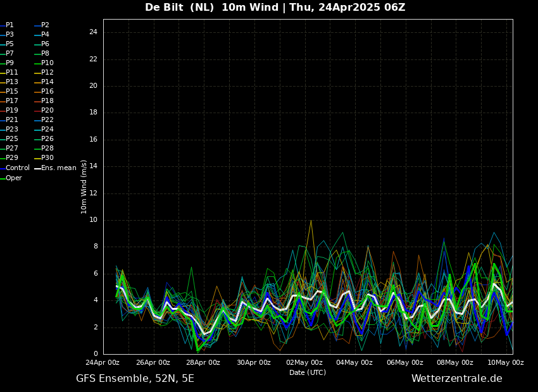538x392 pixels.
Task: Select the P20 ensemble member label
Action: point(47,111)
